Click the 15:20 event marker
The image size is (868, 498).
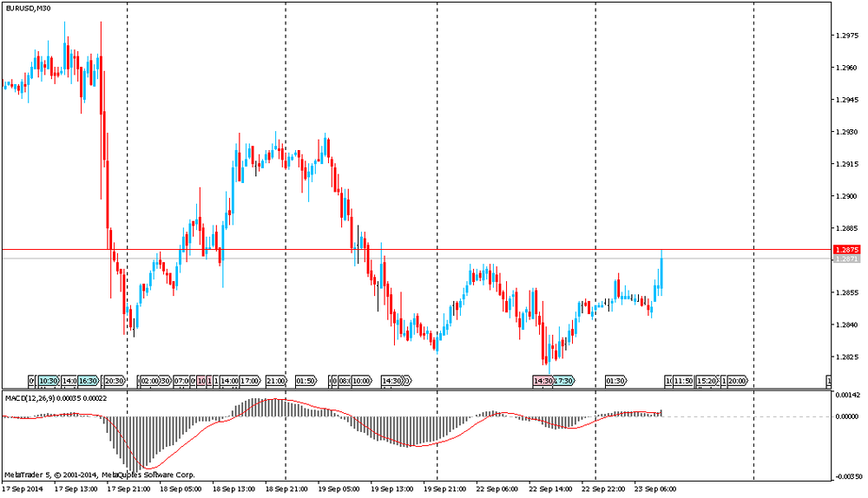[x=707, y=381]
